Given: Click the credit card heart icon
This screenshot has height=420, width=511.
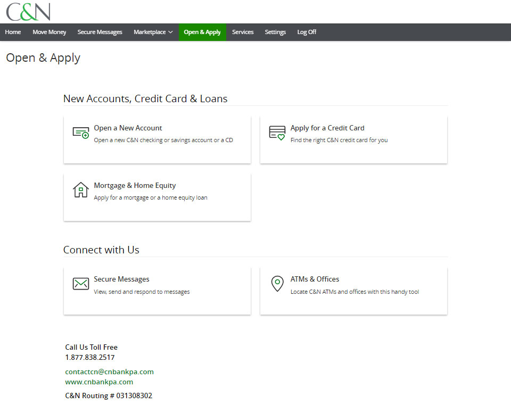Looking at the screenshot, I should click(277, 133).
